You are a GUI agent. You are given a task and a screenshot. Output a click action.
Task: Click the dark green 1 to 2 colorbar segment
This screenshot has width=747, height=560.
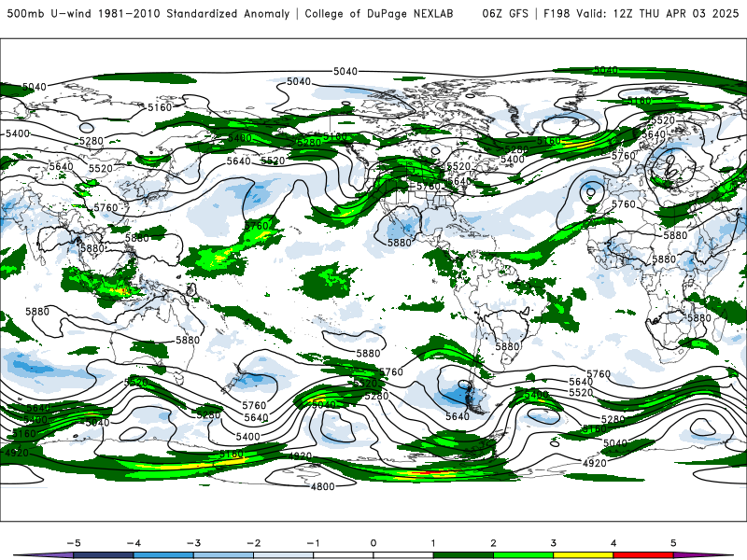point(463,555)
